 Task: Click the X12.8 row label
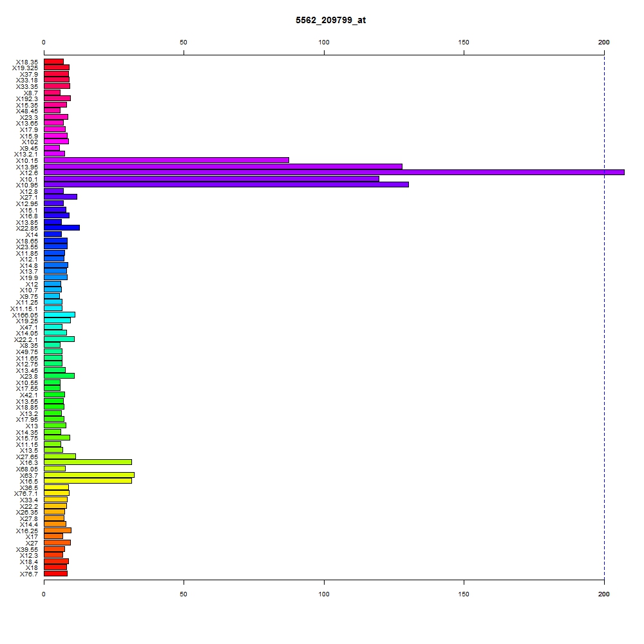tap(29, 192)
